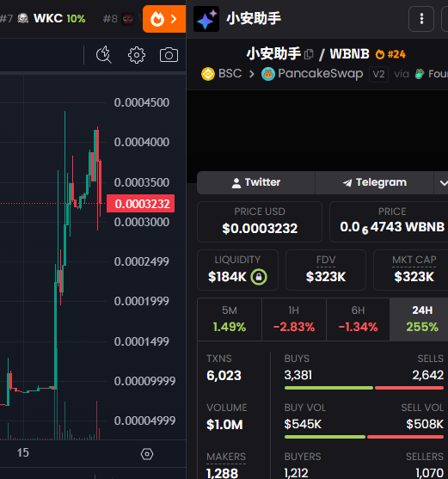
Task: Click the 小安助手 sparkle token logo
Action: [206, 19]
